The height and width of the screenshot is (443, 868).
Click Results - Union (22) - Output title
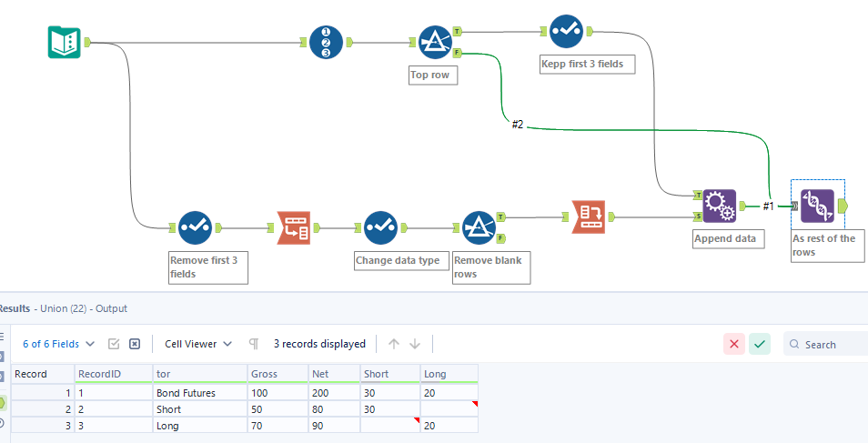pyautogui.click(x=63, y=308)
